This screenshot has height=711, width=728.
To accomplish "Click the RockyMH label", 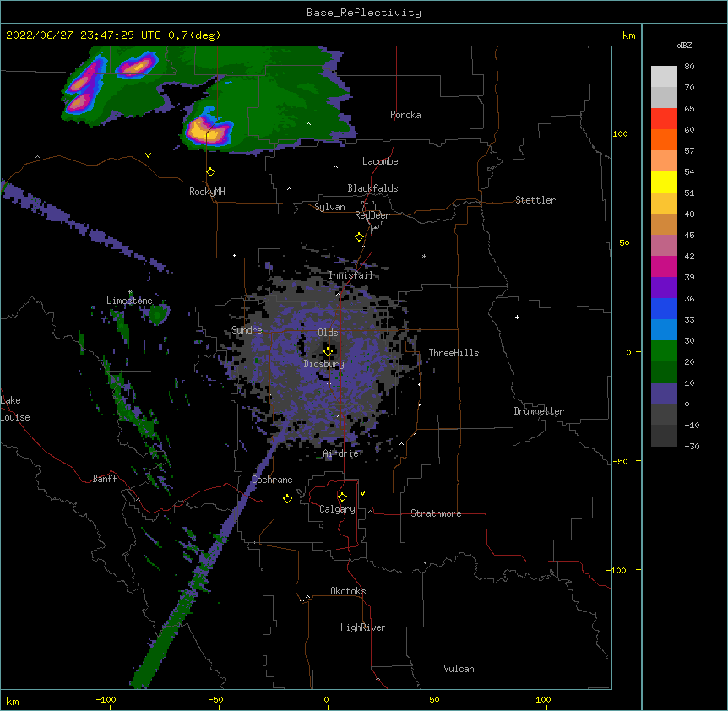I will (207, 192).
